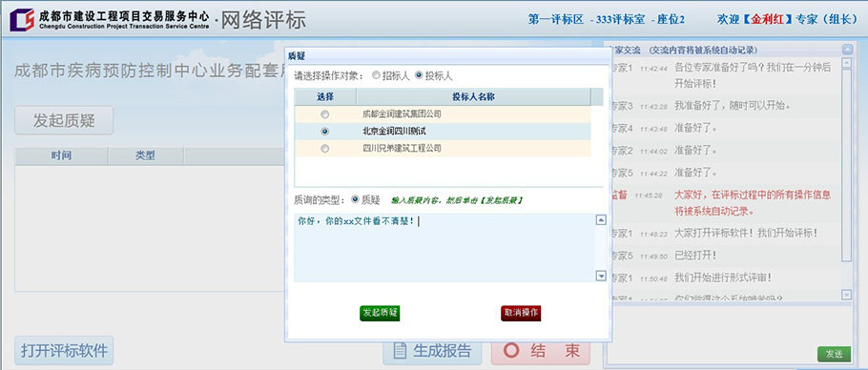Screen dimensions: 868x370
Task: Click chat message 大家打开评标软件!我们开始评标!
Action: pos(746,234)
